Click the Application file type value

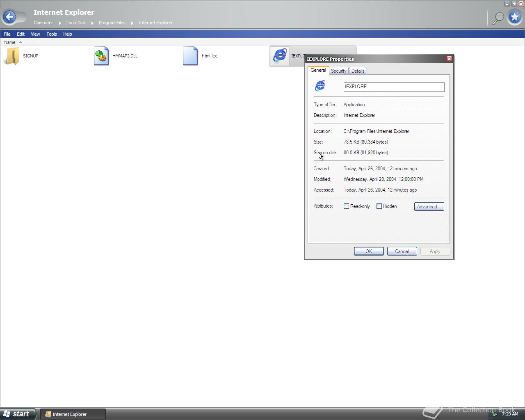354,105
